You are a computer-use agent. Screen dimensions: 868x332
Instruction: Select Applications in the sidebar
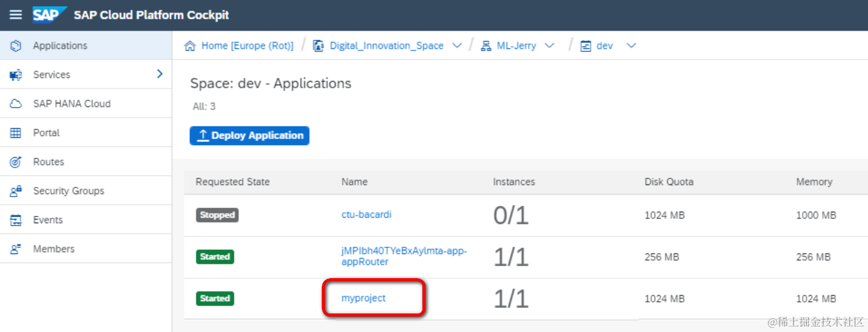coord(86,45)
